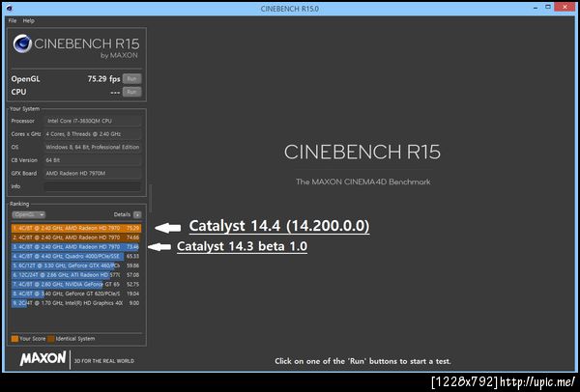The height and width of the screenshot is (392, 580).
Task: Click the window title bar app icon
Action: (x=9, y=8)
